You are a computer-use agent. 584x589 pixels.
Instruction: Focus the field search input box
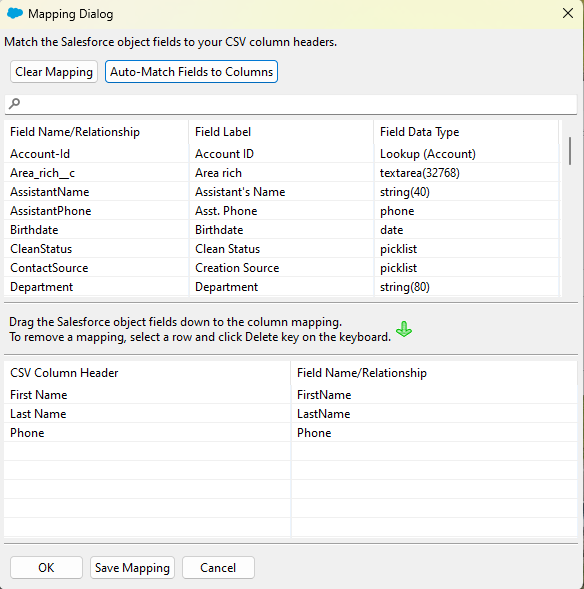coord(291,104)
